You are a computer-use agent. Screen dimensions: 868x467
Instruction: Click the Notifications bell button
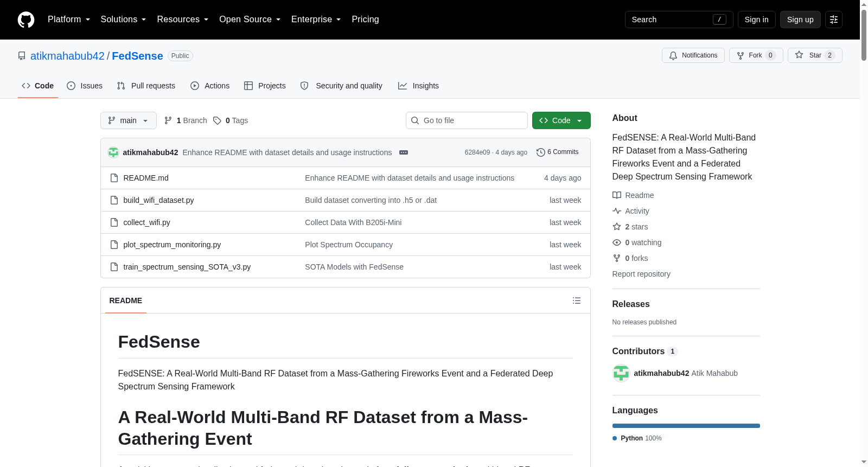tap(693, 55)
